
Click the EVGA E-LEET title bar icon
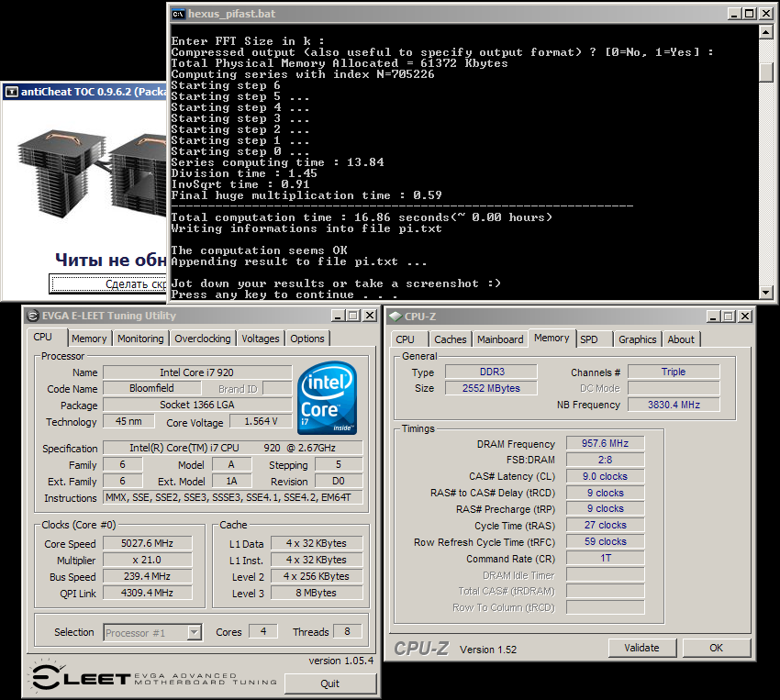(x=33, y=316)
